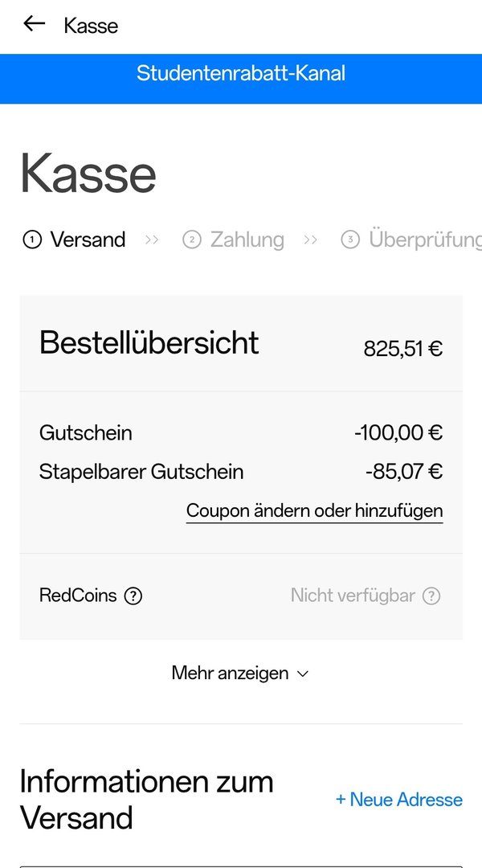Click double chevron between Zahlung and Überprüfung

click(311, 240)
